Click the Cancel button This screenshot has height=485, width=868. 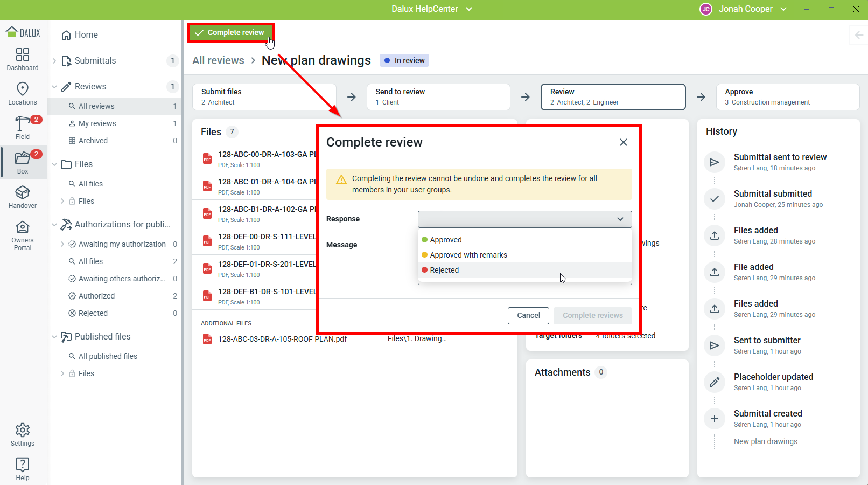528,316
